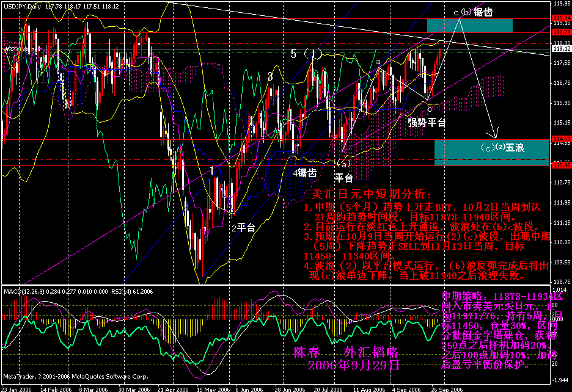Select the 强势平台 wave label
The image size is (572, 392).
427,122
